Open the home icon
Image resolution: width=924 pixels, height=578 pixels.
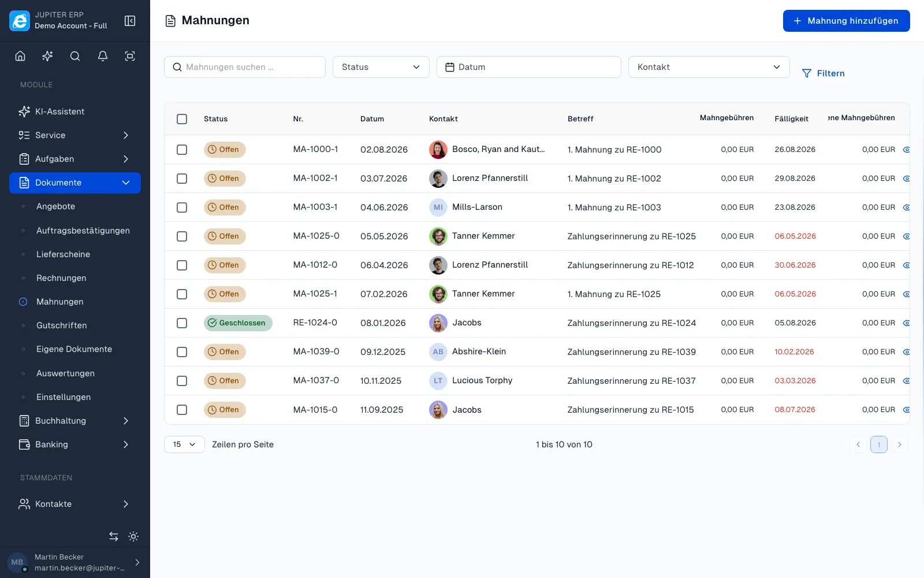pos(20,56)
